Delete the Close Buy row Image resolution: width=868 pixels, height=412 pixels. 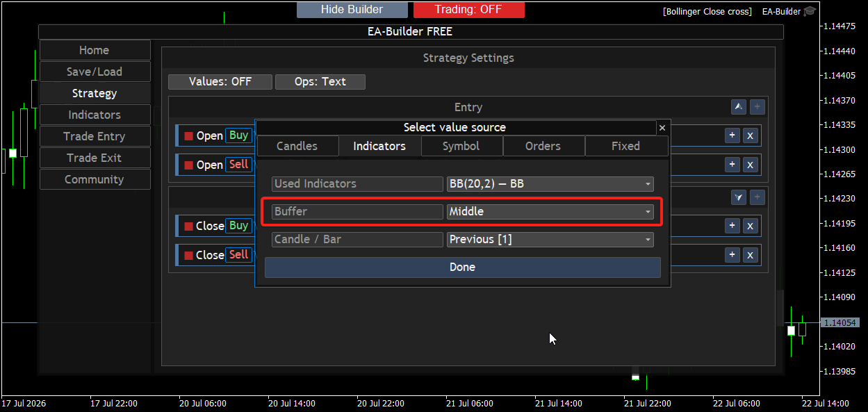pyautogui.click(x=750, y=226)
